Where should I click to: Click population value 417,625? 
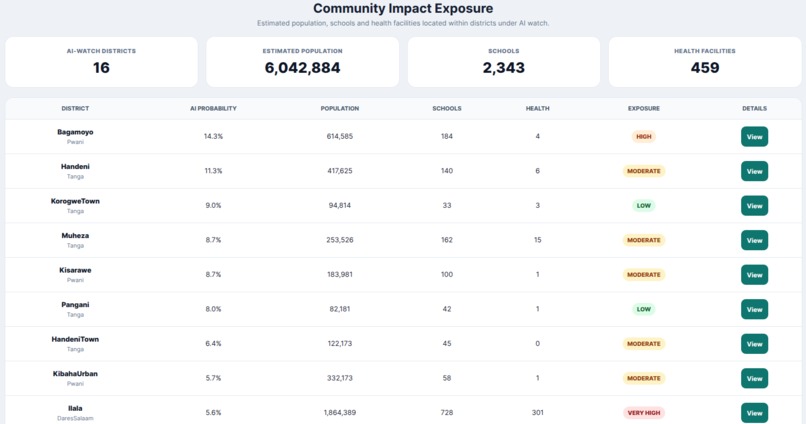pos(340,171)
